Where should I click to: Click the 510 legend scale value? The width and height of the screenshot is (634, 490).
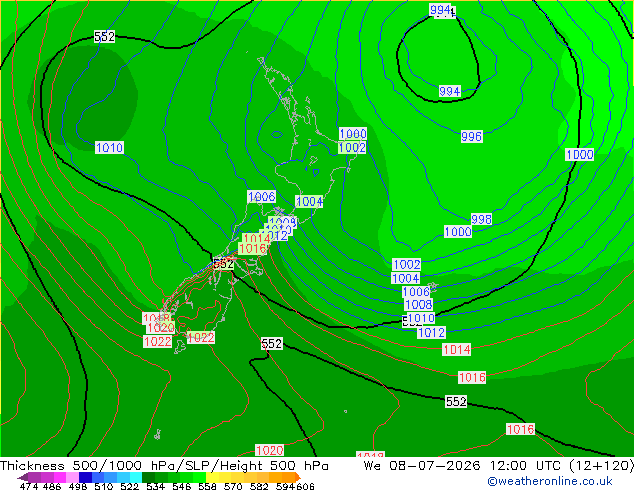pyautogui.click(x=104, y=486)
